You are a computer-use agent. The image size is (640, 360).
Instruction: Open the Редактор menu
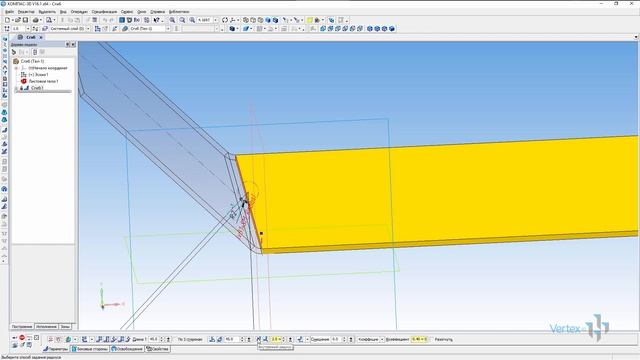(26, 12)
